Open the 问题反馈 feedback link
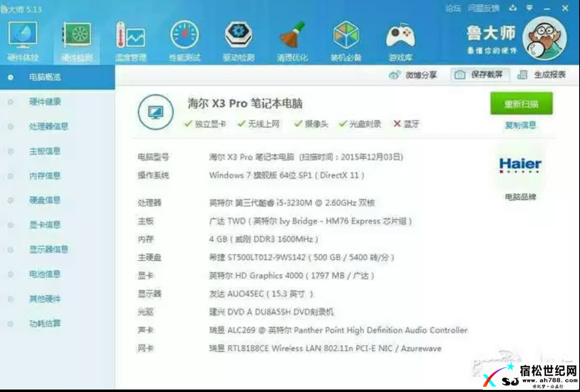The width and height of the screenshot is (580, 392). pos(483,8)
